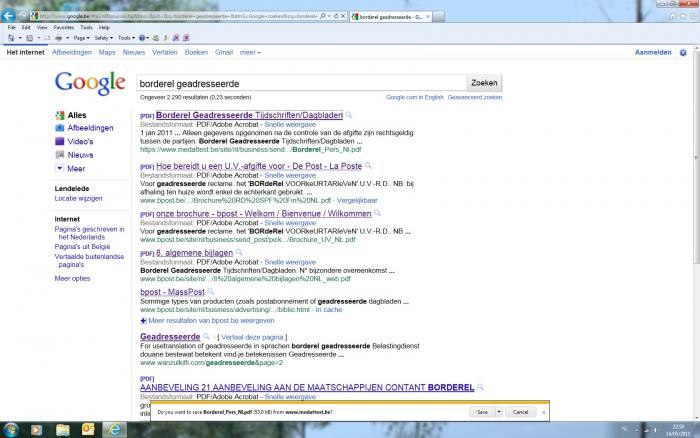Expand Google's 'meer' top menu
700x438 pixels.
point(250,53)
